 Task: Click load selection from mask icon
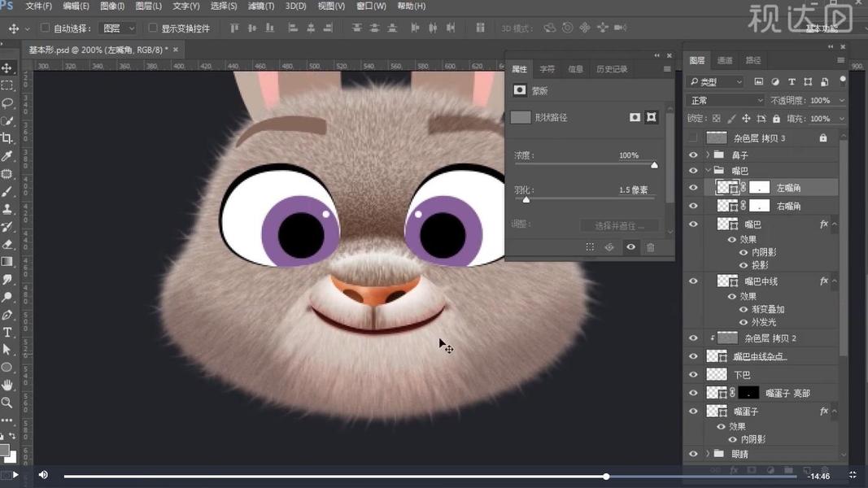click(590, 247)
